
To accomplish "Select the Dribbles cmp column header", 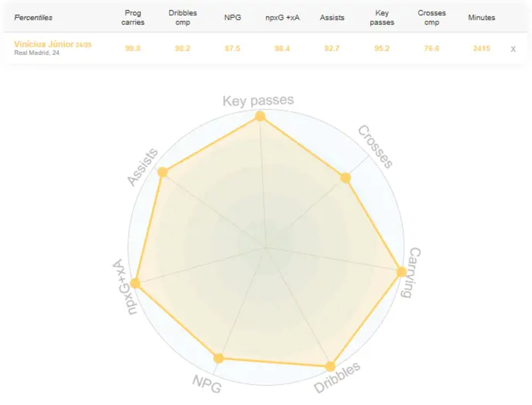I will pos(183,18).
